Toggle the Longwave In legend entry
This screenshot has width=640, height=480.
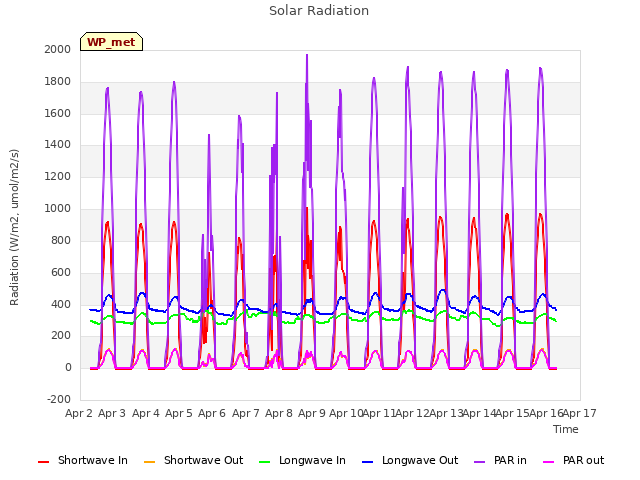tap(302, 460)
